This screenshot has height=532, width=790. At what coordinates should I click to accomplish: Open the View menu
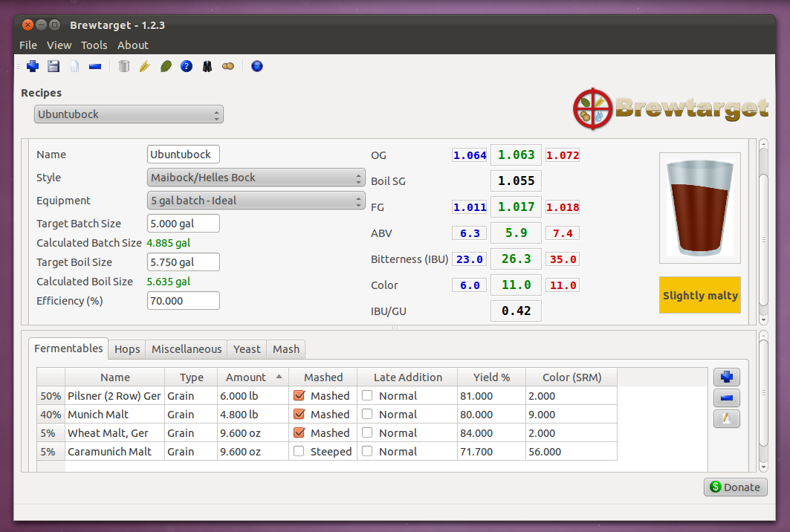click(x=59, y=45)
